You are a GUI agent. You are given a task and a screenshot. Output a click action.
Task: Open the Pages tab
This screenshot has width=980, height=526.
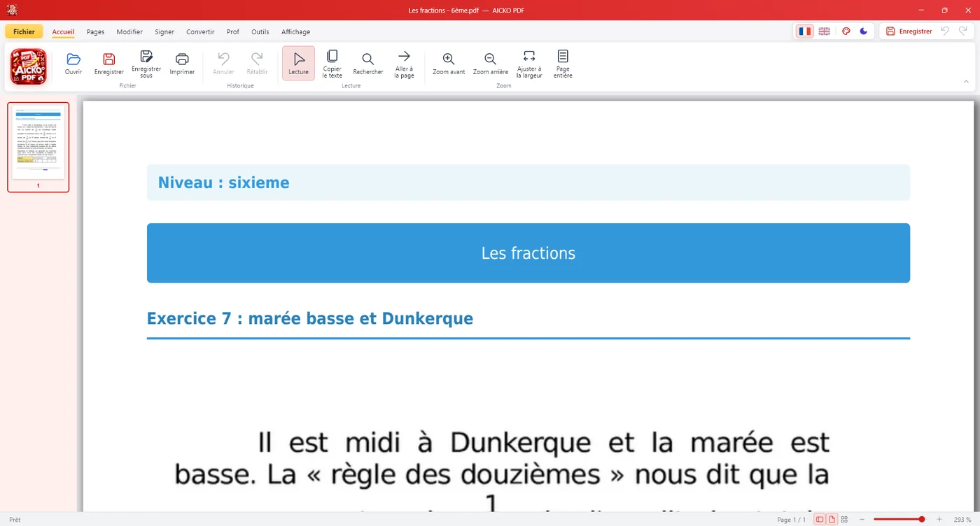[x=95, y=31]
